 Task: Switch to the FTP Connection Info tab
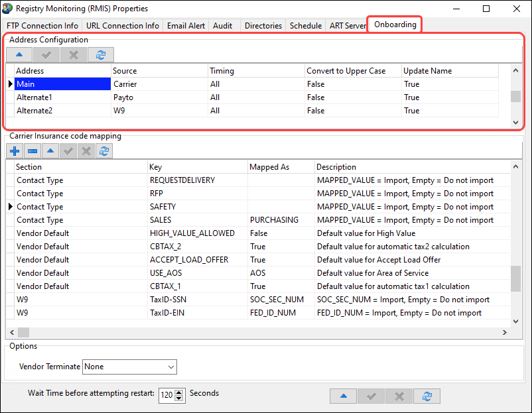pos(42,25)
